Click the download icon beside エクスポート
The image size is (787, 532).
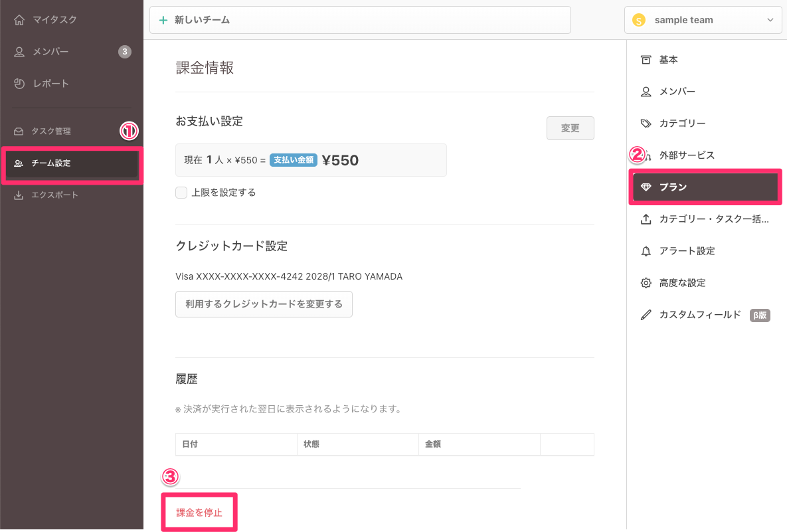(19, 195)
